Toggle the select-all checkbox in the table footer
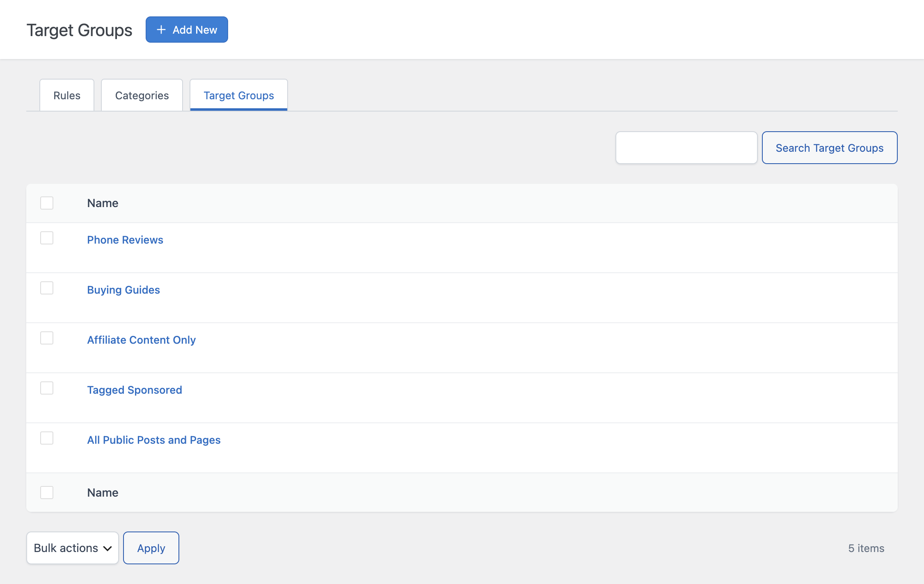The height and width of the screenshot is (584, 924). click(x=47, y=493)
